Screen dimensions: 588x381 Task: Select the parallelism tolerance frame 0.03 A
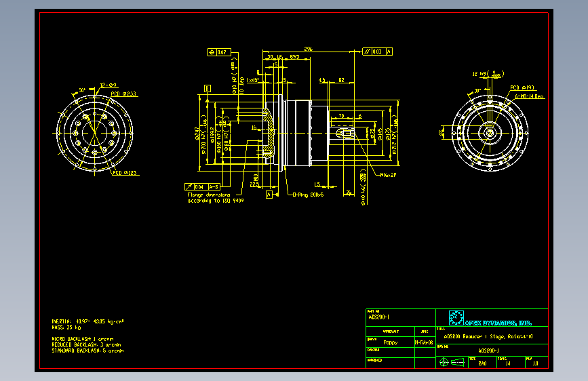coord(378,52)
